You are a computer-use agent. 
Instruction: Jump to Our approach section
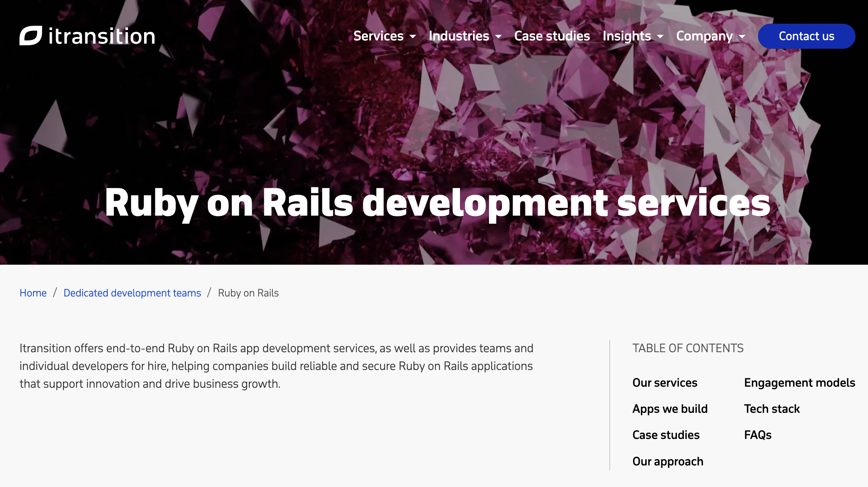[668, 462]
